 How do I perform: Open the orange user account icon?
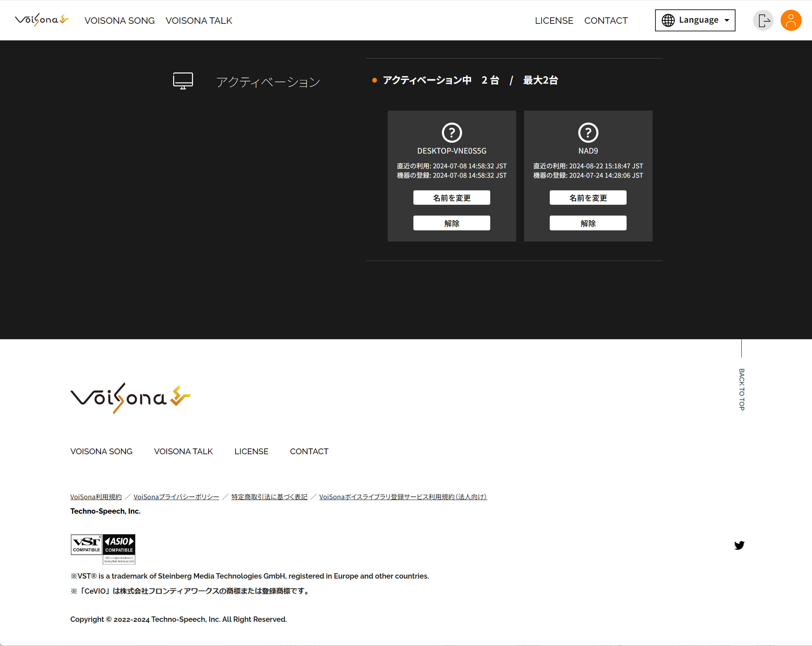790,20
